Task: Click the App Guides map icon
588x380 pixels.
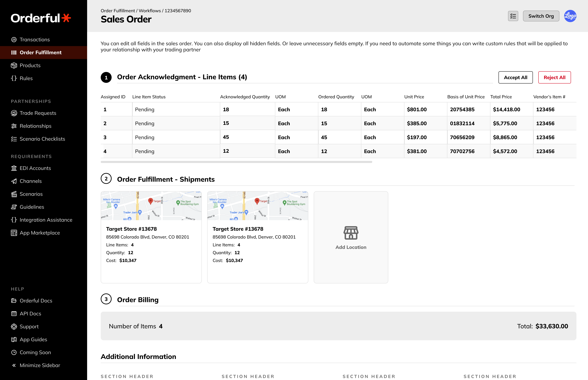Action: [14, 340]
